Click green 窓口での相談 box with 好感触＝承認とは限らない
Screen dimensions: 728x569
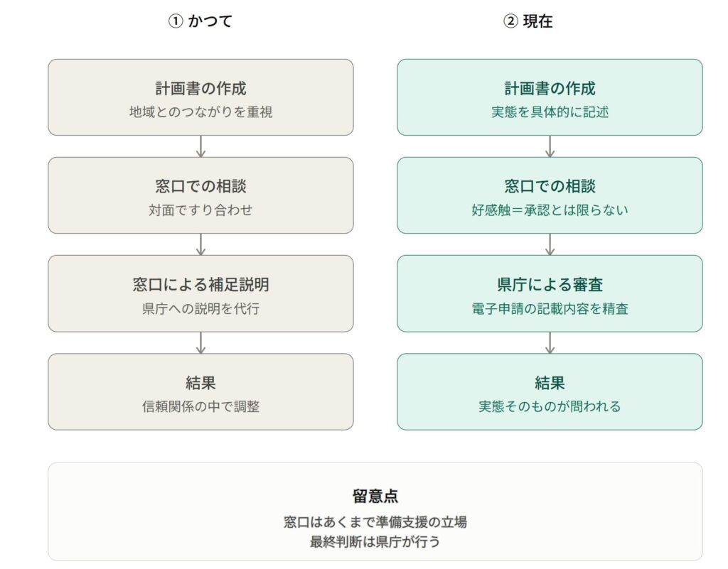click(x=550, y=195)
